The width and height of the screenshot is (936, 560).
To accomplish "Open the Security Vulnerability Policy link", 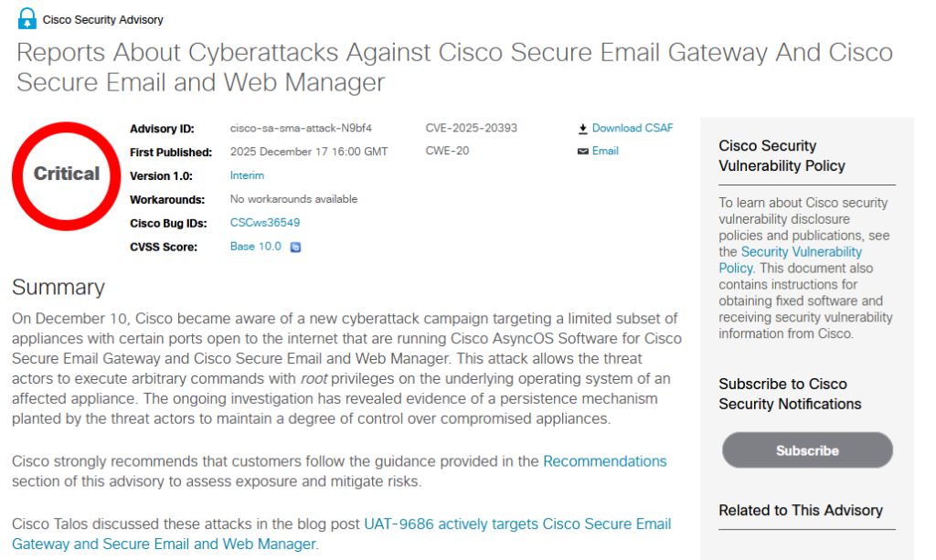I will [801, 251].
